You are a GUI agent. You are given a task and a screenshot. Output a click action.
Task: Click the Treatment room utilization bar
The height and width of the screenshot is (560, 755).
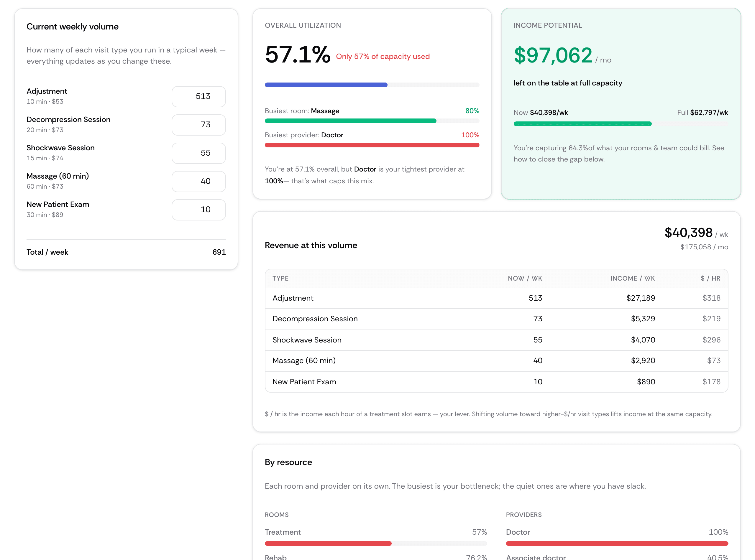click(x=375, y=543)
